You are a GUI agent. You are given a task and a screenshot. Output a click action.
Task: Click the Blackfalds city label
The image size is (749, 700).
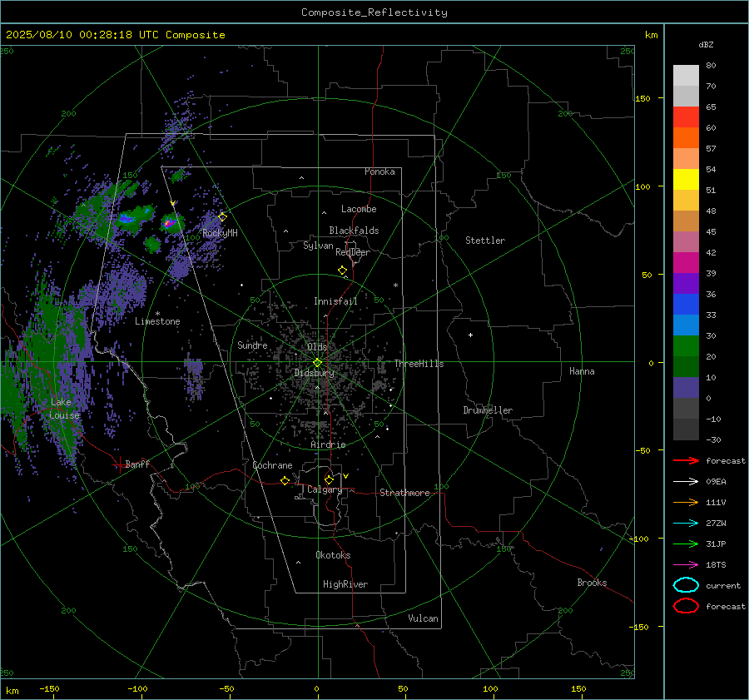coord(354,231)
